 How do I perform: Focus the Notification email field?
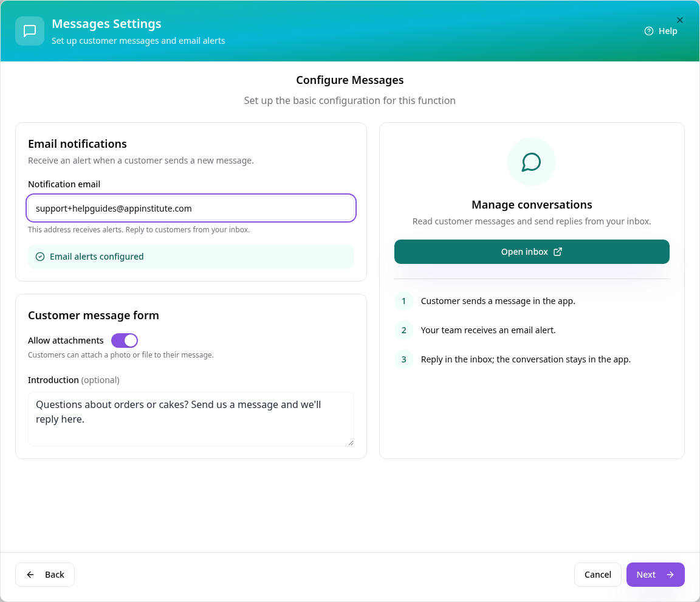point(191,208)
